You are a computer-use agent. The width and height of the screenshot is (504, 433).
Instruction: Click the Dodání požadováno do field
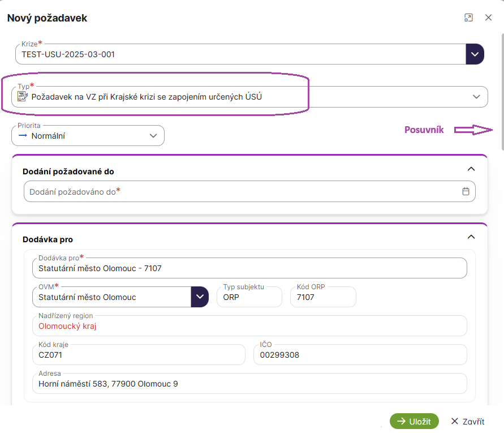click(x=238, y=192)
